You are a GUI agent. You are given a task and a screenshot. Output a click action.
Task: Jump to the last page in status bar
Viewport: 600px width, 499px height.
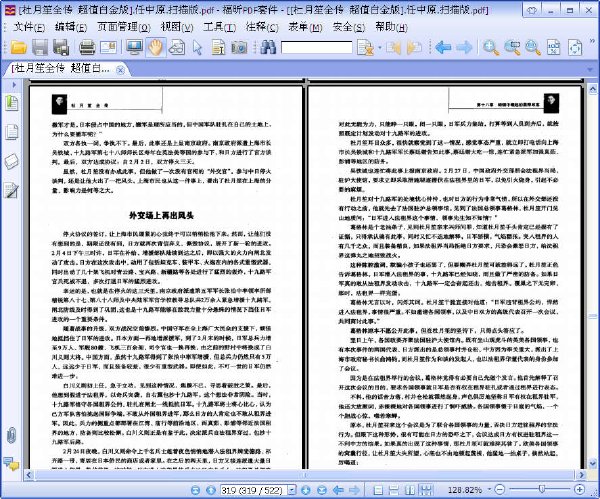pyautogui.click(x=321, y=490)
